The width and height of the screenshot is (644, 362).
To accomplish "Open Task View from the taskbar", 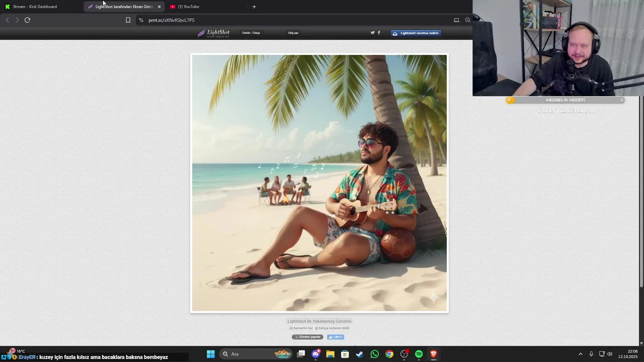I will [x=301, y=354].
